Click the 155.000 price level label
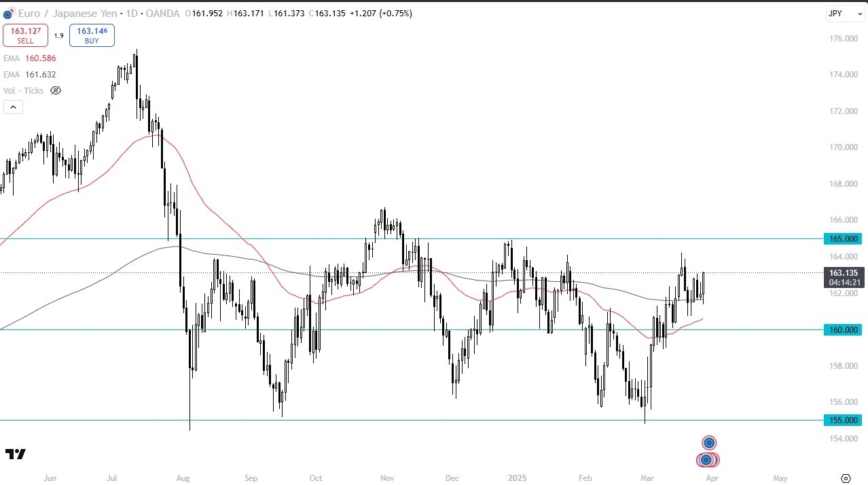The image size is (868, 485). (x=842, y=420)
